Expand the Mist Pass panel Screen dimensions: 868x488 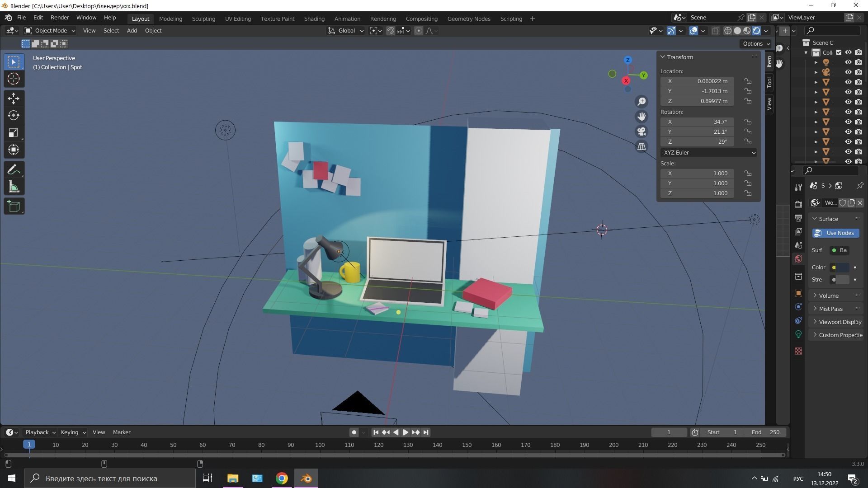point(835,309)
